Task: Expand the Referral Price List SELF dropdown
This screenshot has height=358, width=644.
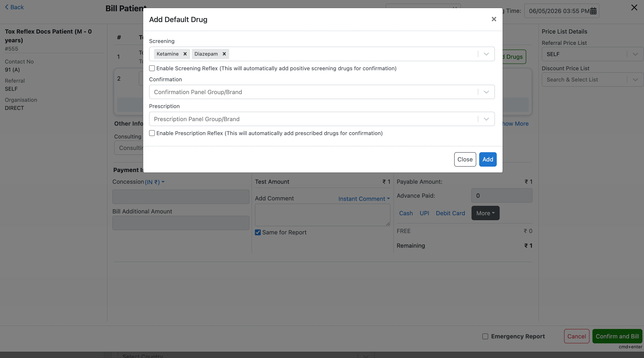Action: tap(592, 54)
